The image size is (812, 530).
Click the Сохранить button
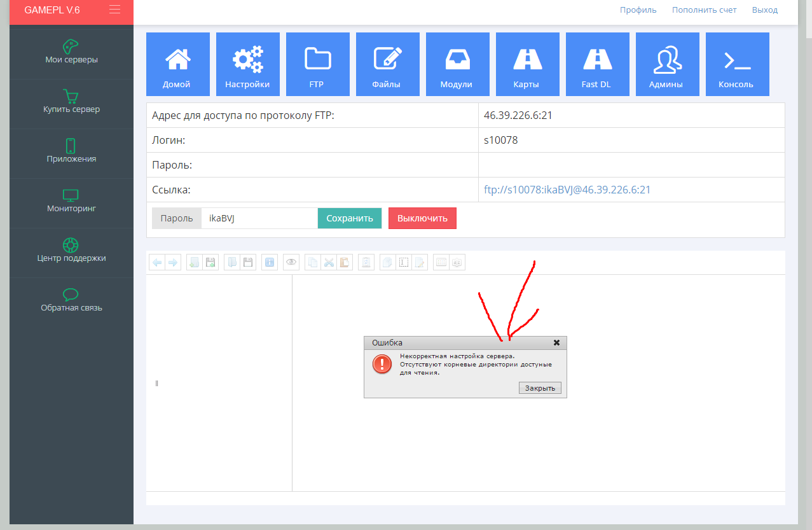click(350, 218)
